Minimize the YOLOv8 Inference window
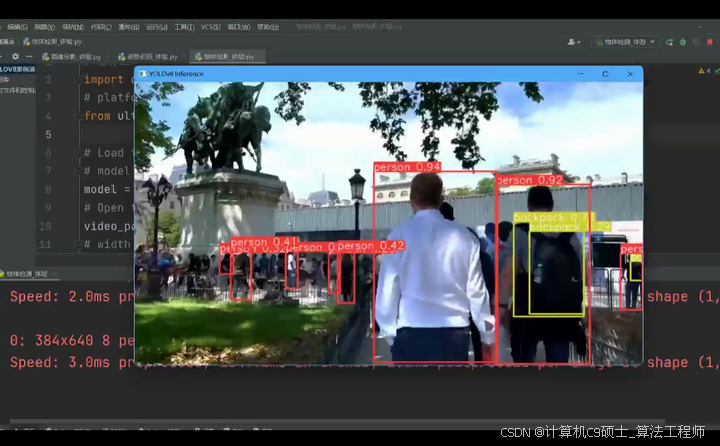The image size is (720, 446). pyautogui.click(x=581, y=74)
